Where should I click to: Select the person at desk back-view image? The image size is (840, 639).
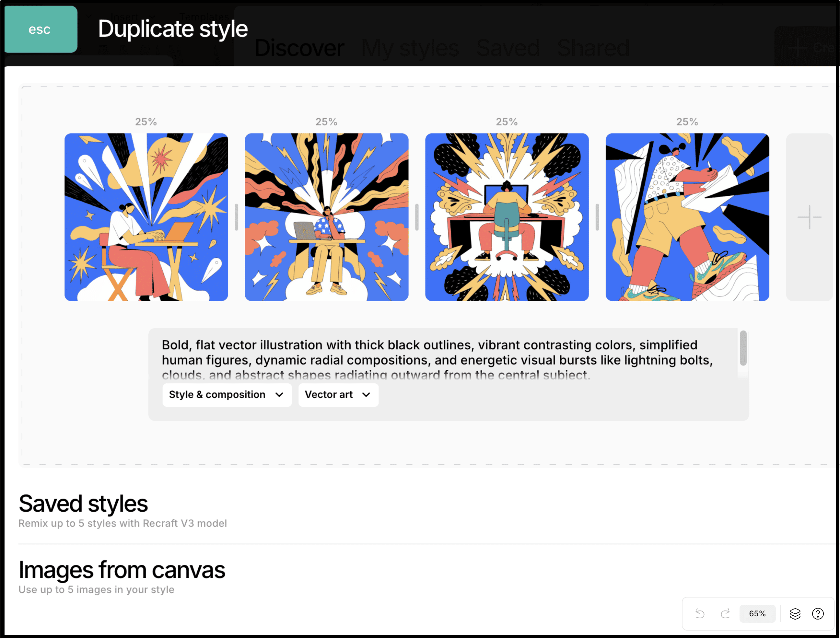click(507, 217)
